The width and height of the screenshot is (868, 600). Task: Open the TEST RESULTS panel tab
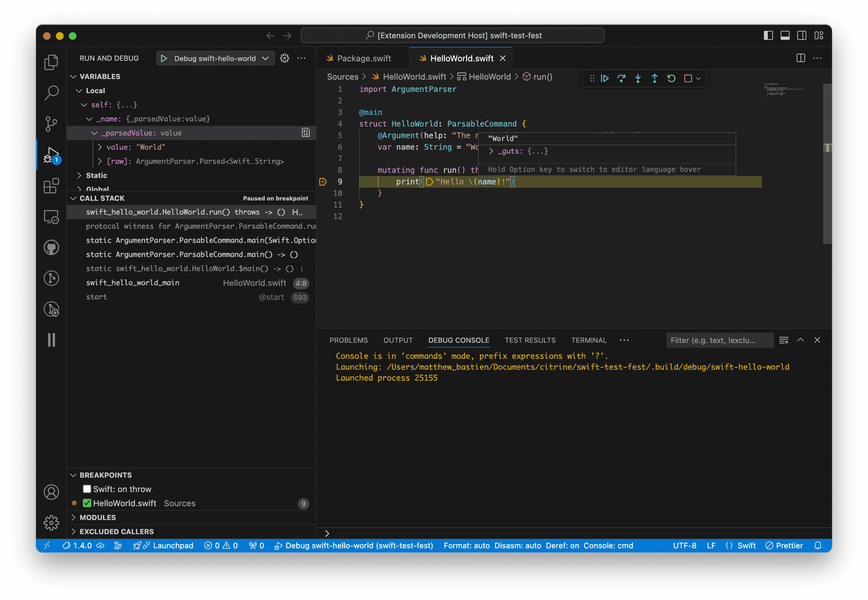coord(530,340)
